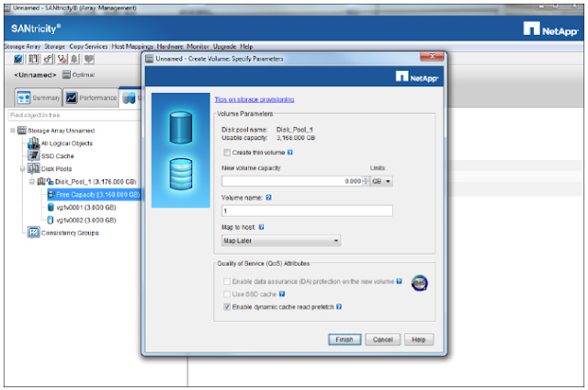Toggle the Use SSD cache checkbox
The width and height of the screenshot is (588, 390).
click(227, 294)
